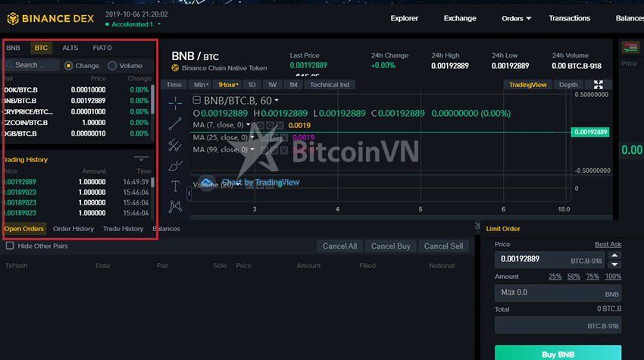Viewport: 644px width, 360px height.
Task: Toggle visibility of MA 99 indicator
Action: [264, 150]
